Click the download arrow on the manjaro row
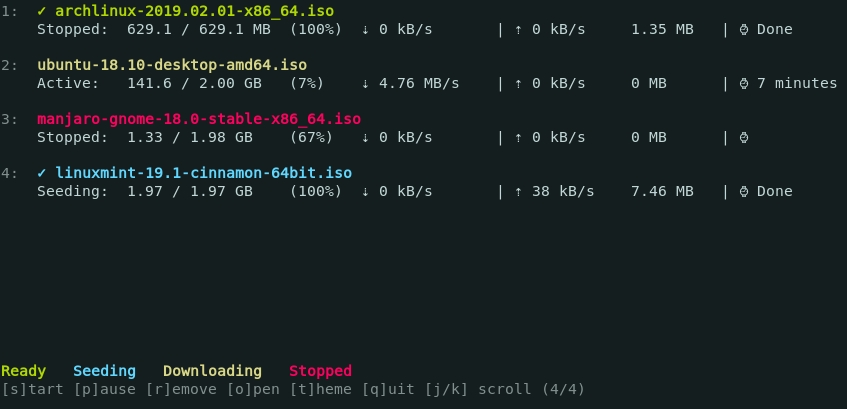Image resolution: width=847 pixels, height=409 pixels. coord(366,137)
